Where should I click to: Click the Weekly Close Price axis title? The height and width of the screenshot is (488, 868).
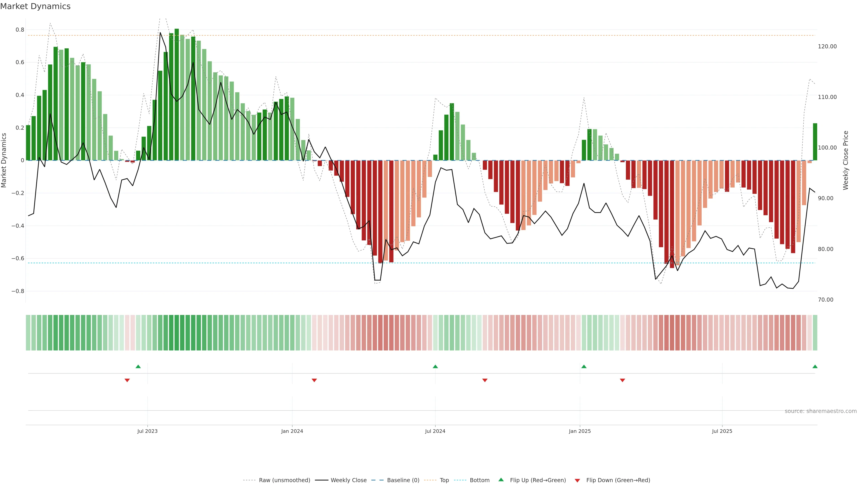pos(845,160)
